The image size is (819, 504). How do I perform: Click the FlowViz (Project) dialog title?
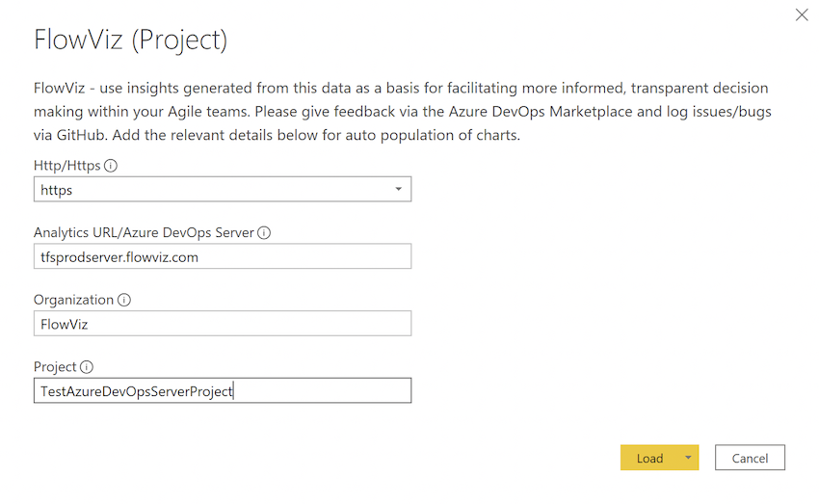[131, 40]
